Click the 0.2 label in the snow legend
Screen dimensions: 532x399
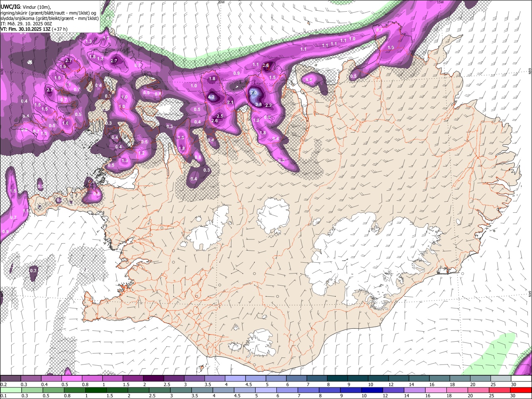pos(4,384)
